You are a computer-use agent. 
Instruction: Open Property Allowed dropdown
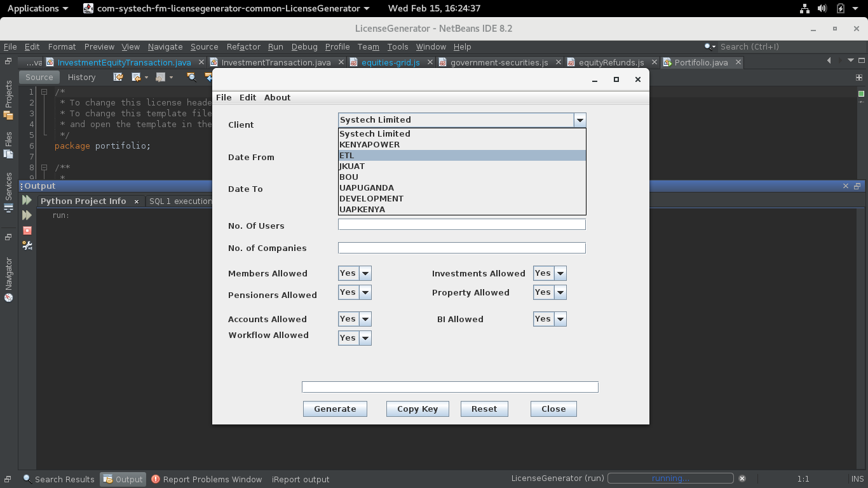560,292
